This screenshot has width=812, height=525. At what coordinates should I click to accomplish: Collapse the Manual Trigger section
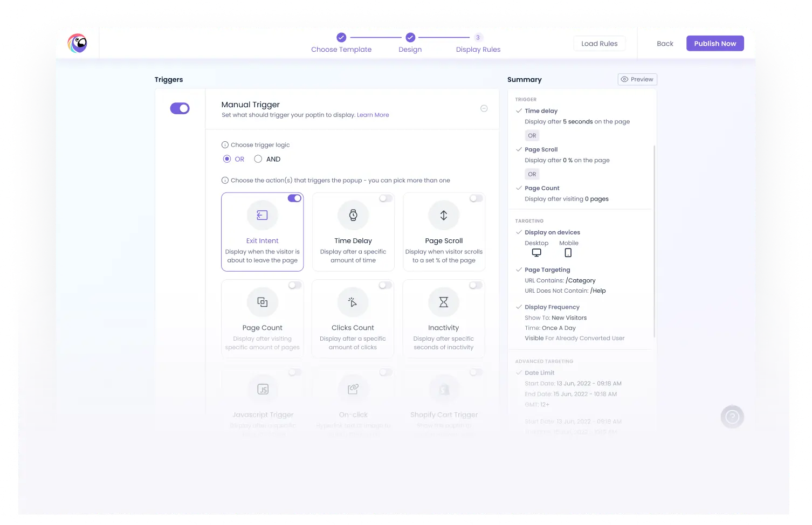(484, 108)
